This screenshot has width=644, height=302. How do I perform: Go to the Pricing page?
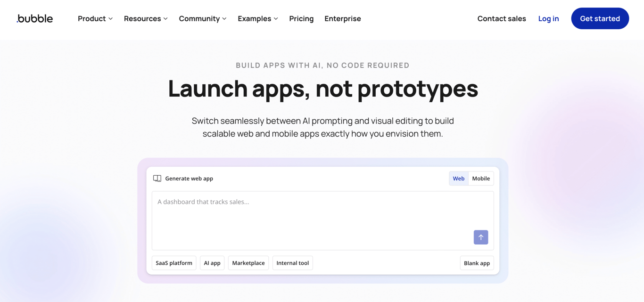pos(301,18)
